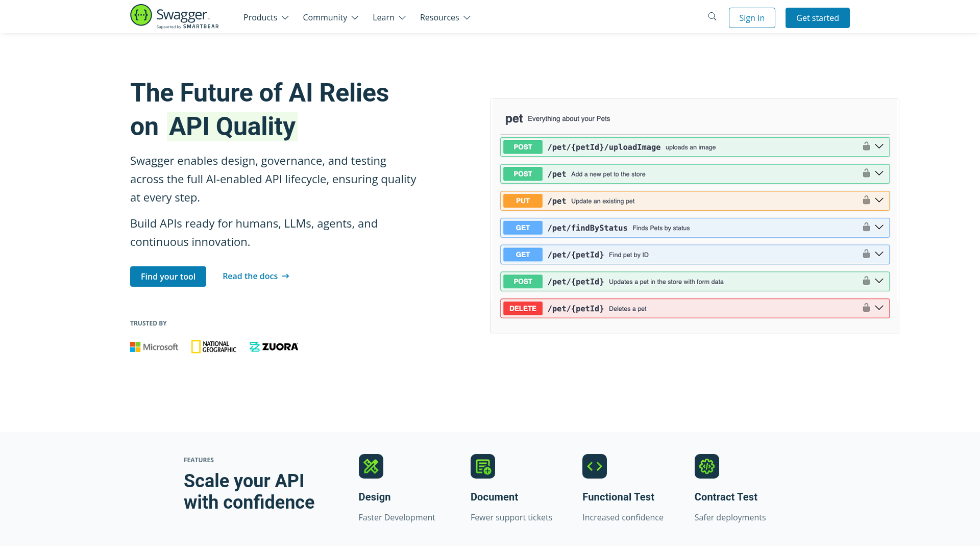The width and height of the screenshot is (980, 551).
Task: Click the Design feature icon
Action: 371,466
